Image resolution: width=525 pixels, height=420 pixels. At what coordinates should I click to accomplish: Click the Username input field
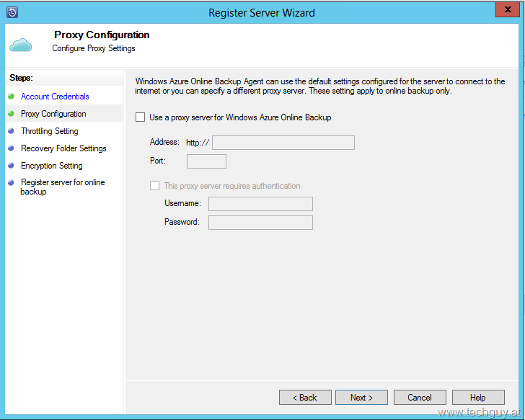pyautogui.click(x=260, y=204)
